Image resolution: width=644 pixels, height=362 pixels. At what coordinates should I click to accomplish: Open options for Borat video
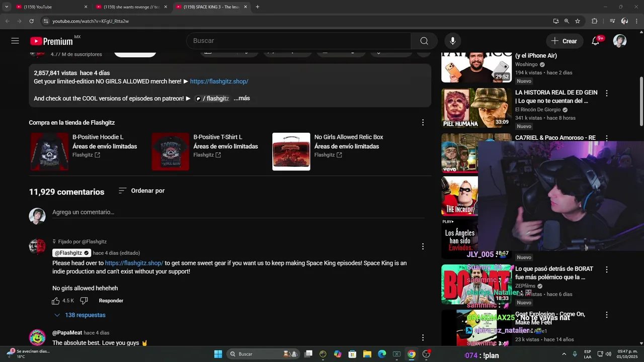[x=607, y=269]
